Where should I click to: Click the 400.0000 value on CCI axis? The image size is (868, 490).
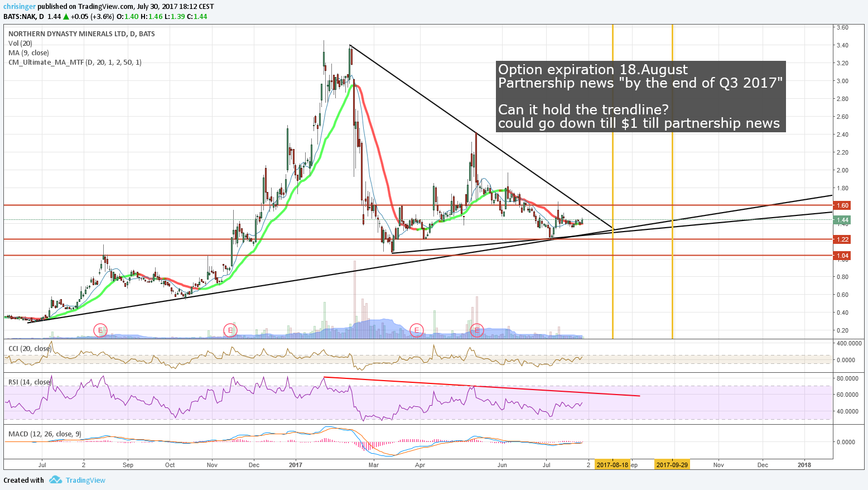click(x=850, y=343)
